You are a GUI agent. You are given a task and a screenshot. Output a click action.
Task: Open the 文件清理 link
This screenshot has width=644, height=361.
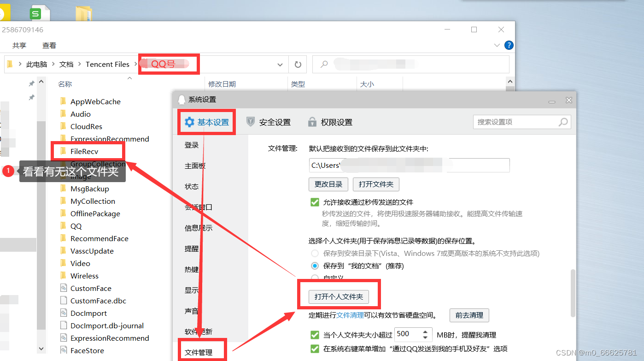coord(350,315)
